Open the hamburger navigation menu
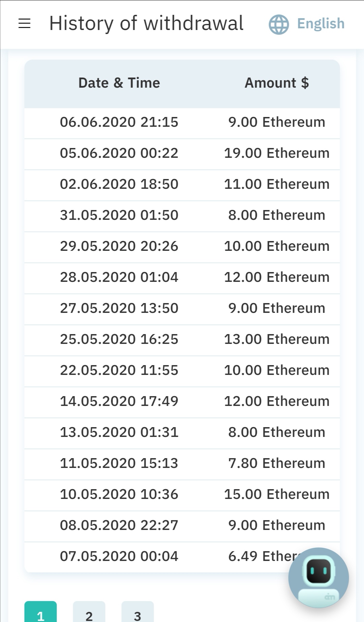The width and height of the screenshot is (364, 622). [x=24, y=23]
